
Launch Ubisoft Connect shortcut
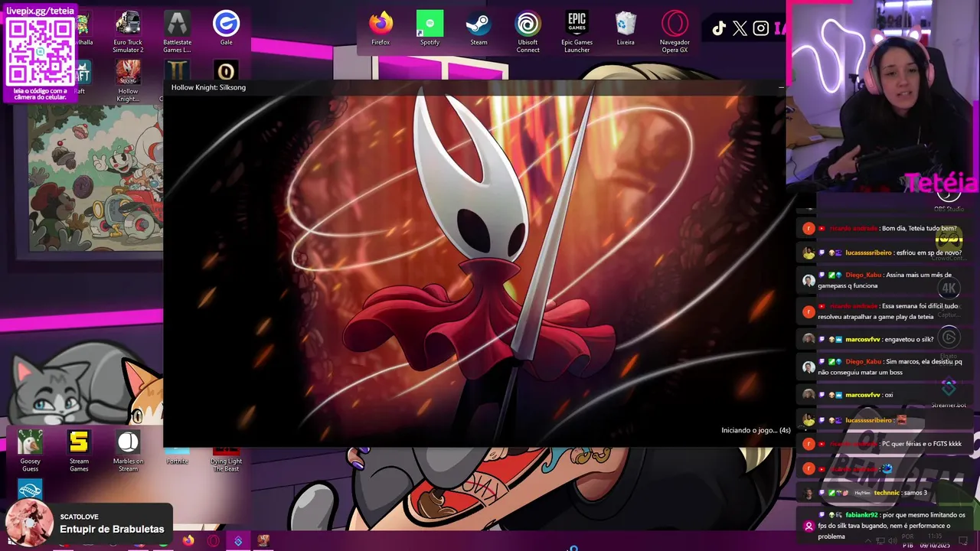(528, 32)
